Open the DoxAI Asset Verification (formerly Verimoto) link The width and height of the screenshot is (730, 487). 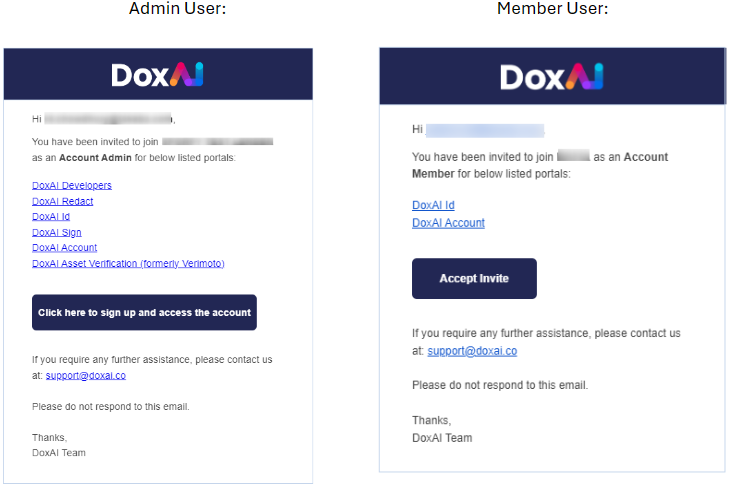[128, 263]
